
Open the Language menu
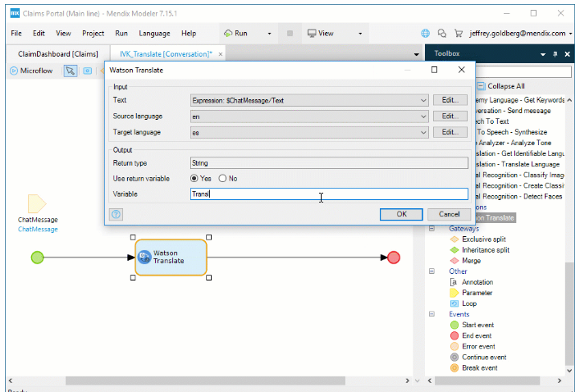(x=154, y=34)
